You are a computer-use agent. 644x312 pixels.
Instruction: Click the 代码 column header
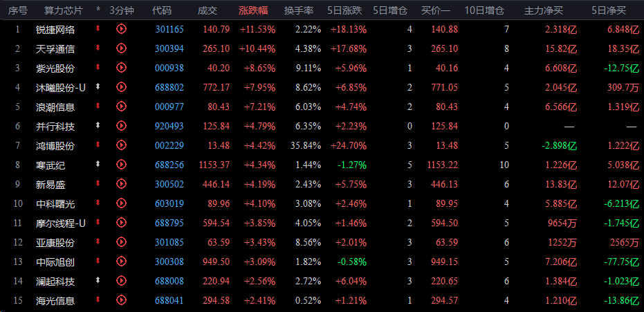[162, 10]
